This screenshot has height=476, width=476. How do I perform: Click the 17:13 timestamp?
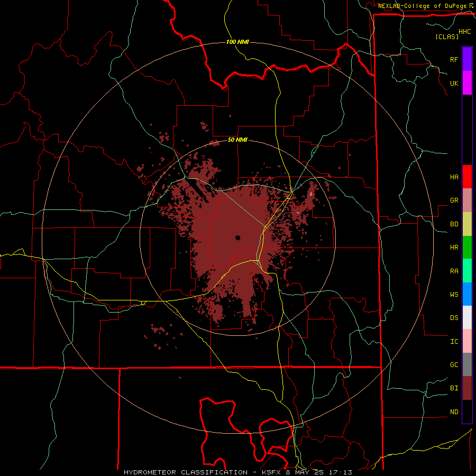click(342, 472)
